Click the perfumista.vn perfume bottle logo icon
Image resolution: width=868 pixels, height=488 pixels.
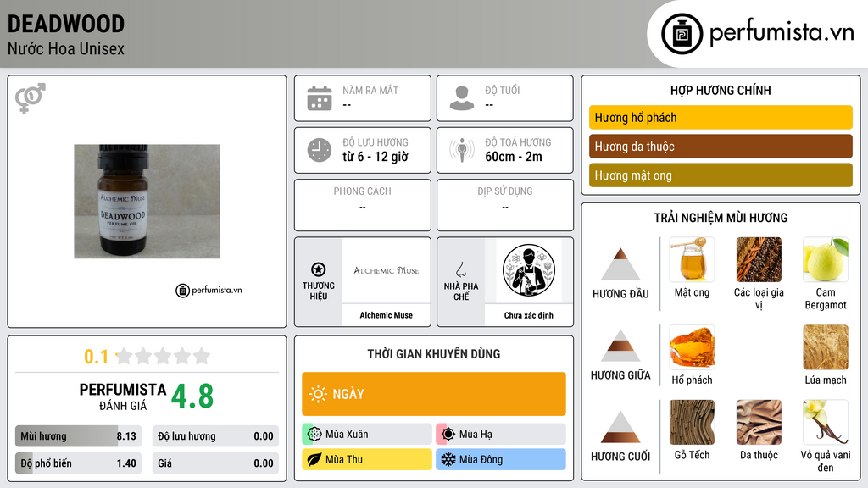682,34
